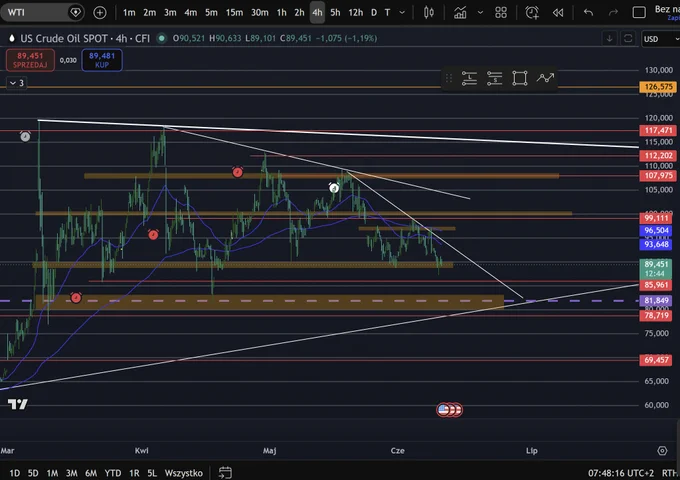Open the layout setup square icon
This screenshot has width=680, height=480.
639,13
